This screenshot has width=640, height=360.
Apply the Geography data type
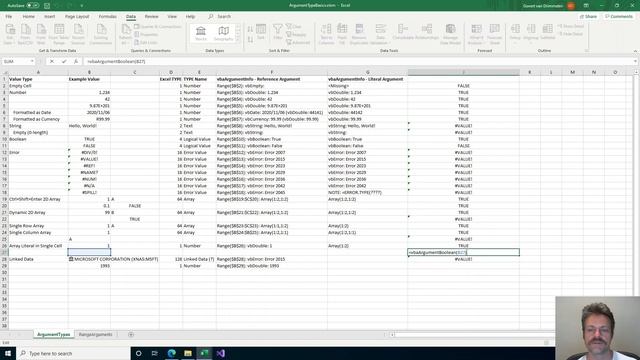coord(223,33)
